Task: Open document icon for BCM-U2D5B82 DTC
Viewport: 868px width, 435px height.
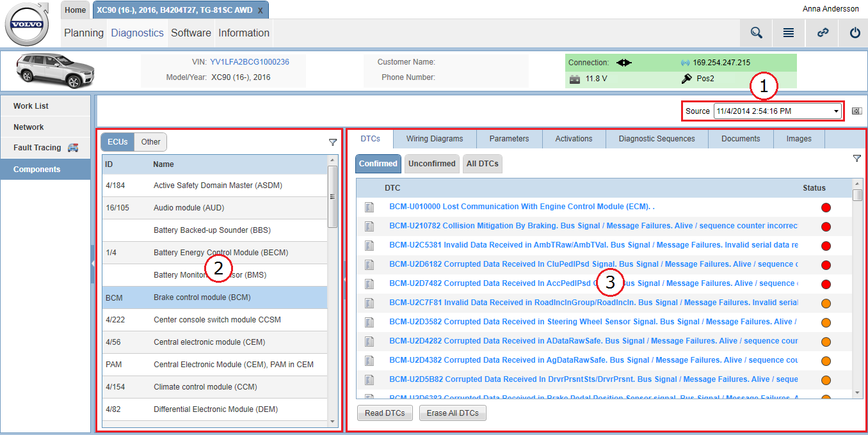Action: coord(369,379)
